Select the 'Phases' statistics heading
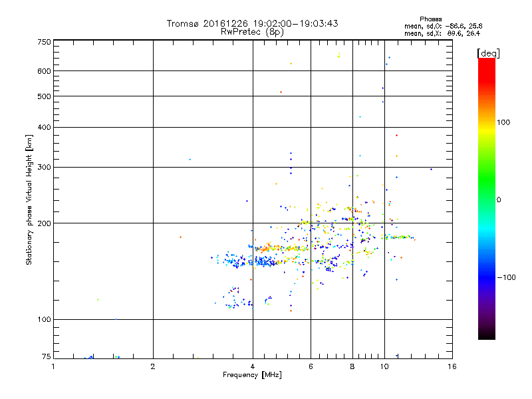Screen dimensions: 532x399 pos(430,19)
